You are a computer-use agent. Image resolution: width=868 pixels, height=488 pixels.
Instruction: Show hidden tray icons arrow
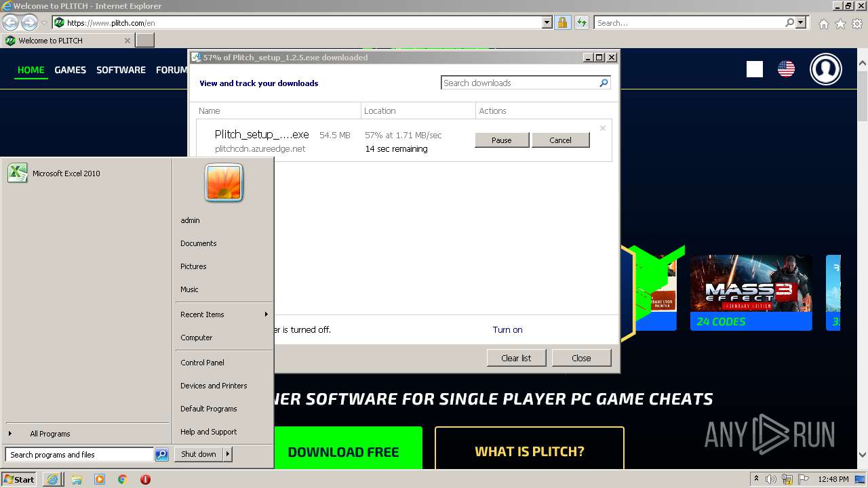(x=756, y=479)
